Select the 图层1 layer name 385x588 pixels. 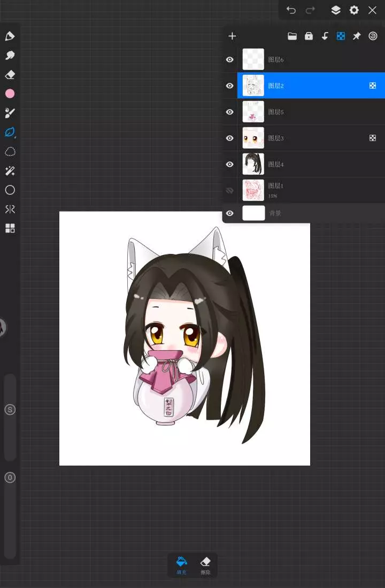point(276,185)
